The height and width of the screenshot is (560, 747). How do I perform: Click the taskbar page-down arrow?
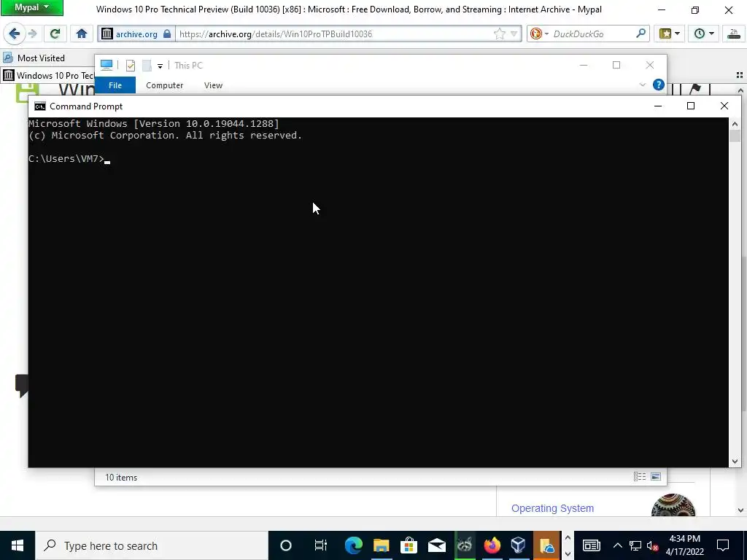click(568, 553)
